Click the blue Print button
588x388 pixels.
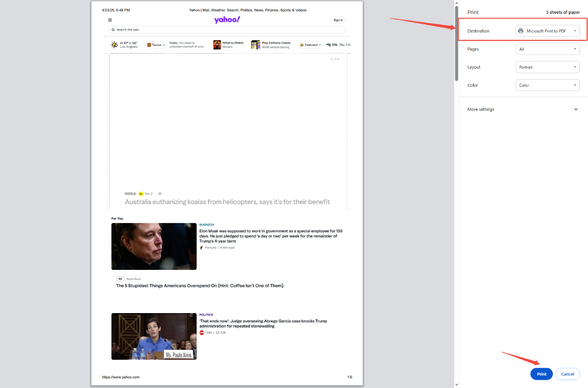click(541, 374)
